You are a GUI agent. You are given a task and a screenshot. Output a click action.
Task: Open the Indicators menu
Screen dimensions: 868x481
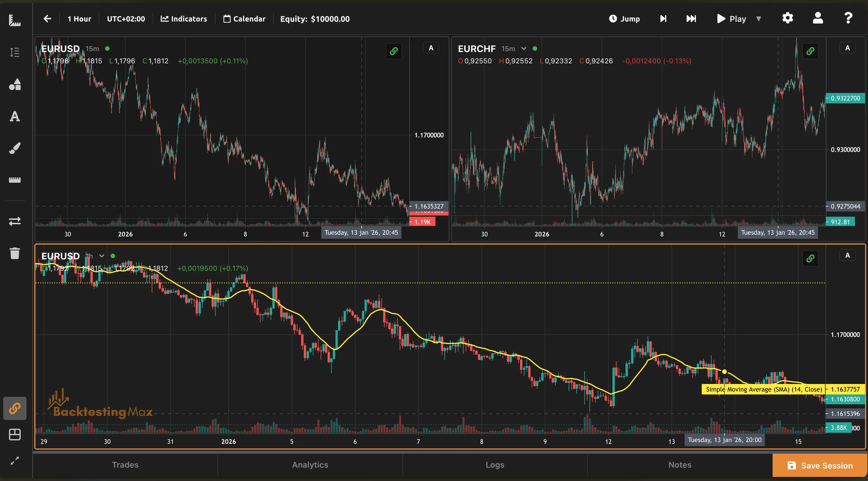[184, 19]
